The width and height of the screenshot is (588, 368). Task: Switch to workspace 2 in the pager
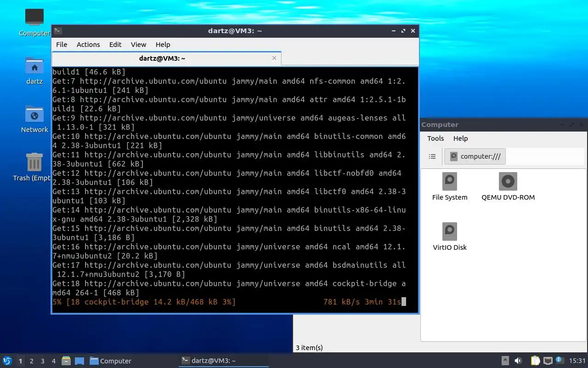pos(31,361)
